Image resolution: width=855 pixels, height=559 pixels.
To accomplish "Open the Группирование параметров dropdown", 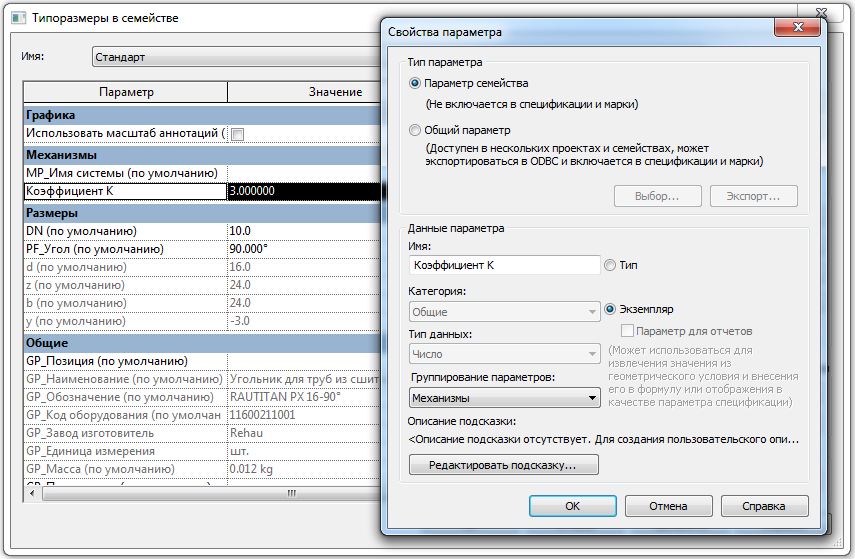I will tap(504, 398).
